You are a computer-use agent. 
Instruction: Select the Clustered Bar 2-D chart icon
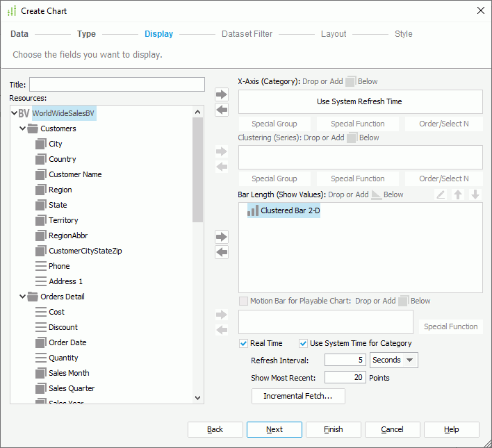coord(253,210)
